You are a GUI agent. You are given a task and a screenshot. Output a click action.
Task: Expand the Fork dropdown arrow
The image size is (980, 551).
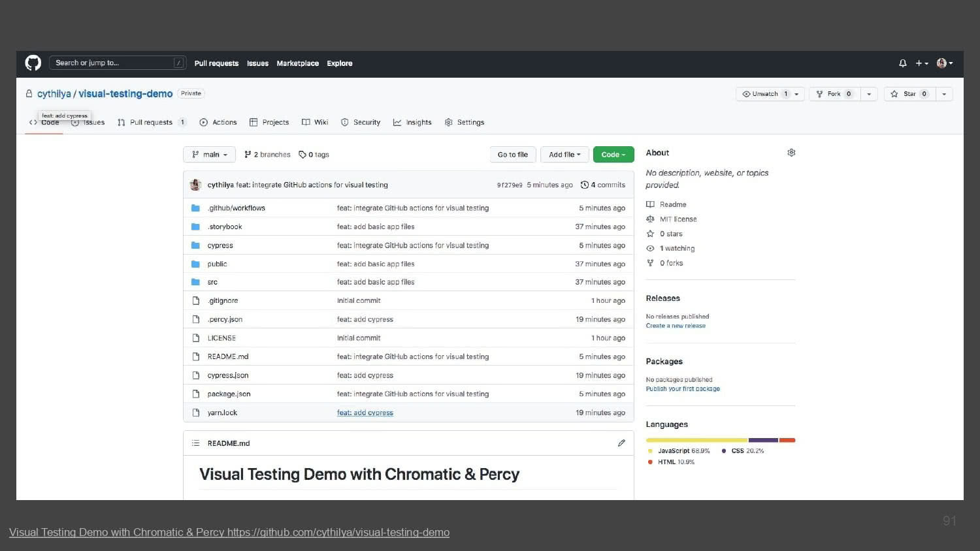click(869, 94)
